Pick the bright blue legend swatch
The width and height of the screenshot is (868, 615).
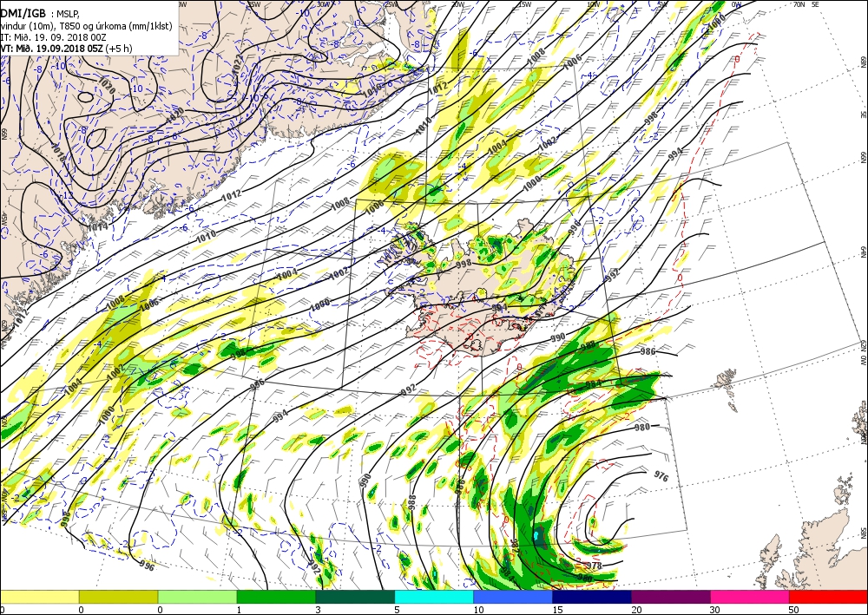point(513,597)
